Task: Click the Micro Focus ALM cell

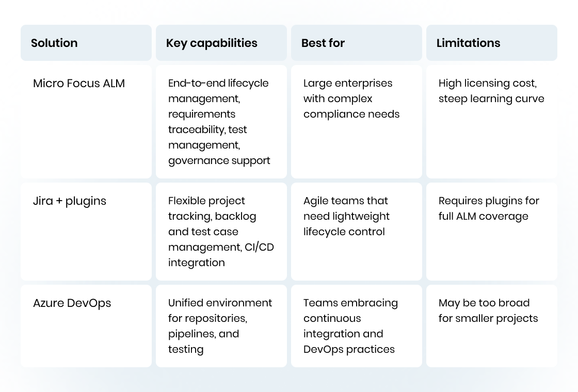Action: (86, 122)
